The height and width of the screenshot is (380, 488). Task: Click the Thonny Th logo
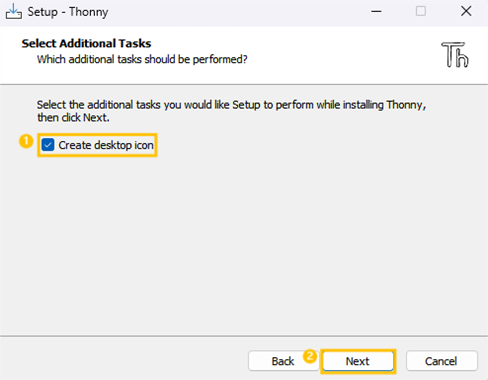455,55
